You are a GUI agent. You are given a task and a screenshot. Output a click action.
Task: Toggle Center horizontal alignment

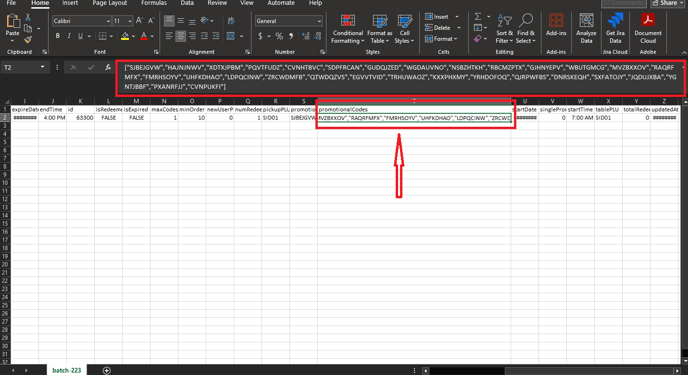[x=181, y=36]
